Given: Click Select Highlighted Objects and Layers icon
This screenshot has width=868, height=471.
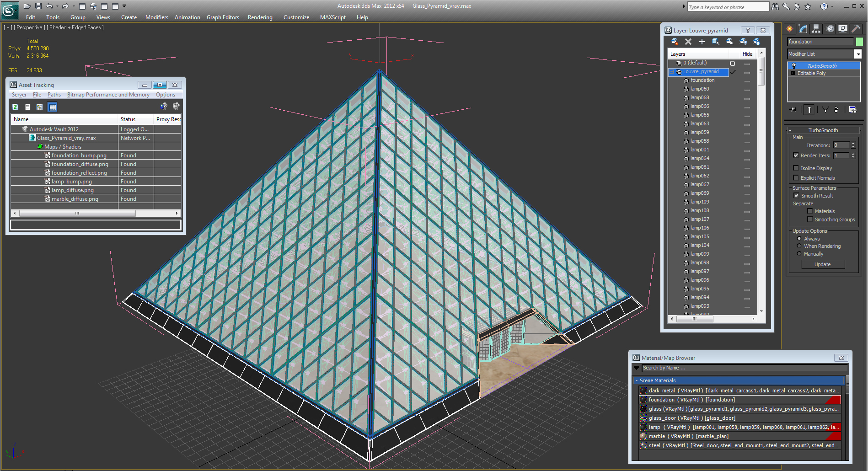Looking at the screenshot, I should pos(716,42).
